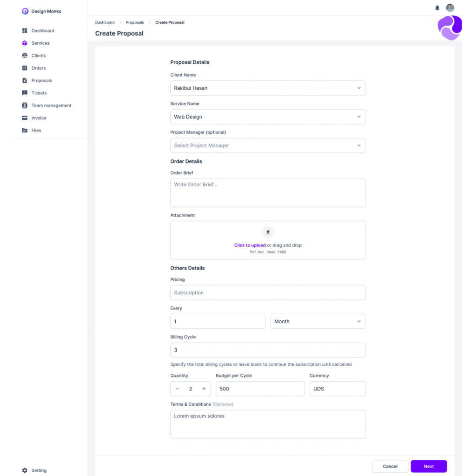Open the Orders icon
Viewport: 463px width, 476px height.
[24, 68]
